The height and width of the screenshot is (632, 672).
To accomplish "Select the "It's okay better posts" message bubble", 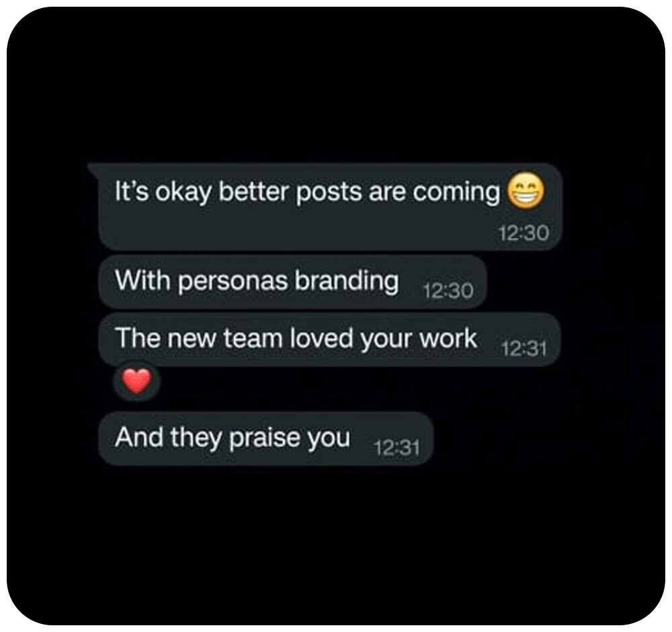I will 331,206.
